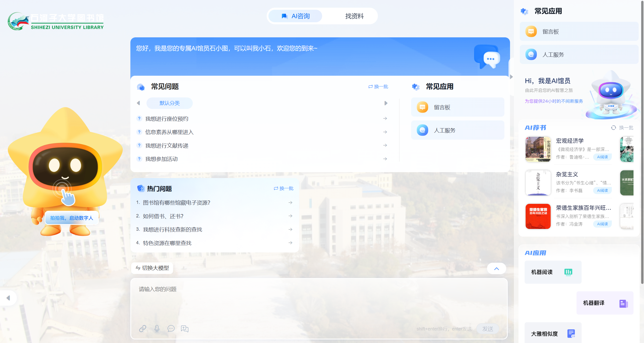Start a new conversation with plus-chat icon

click(x=185, y=328)
